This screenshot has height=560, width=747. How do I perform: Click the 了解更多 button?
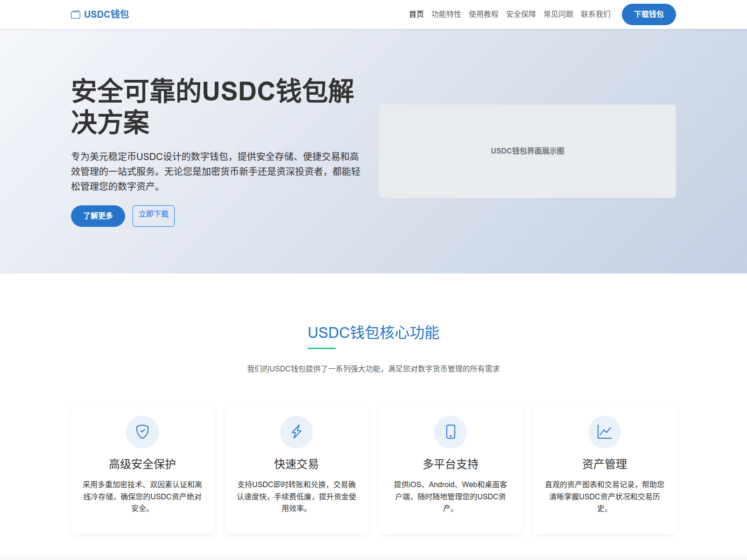[x=98, y=216]
